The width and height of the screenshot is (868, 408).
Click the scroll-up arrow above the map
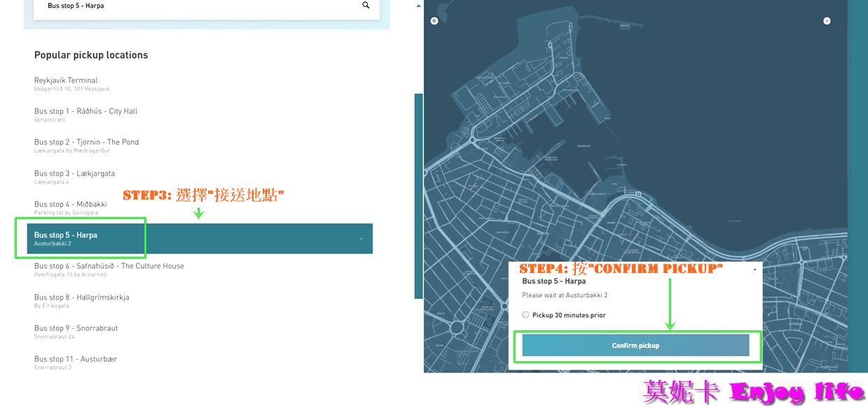tap(419, 6)
